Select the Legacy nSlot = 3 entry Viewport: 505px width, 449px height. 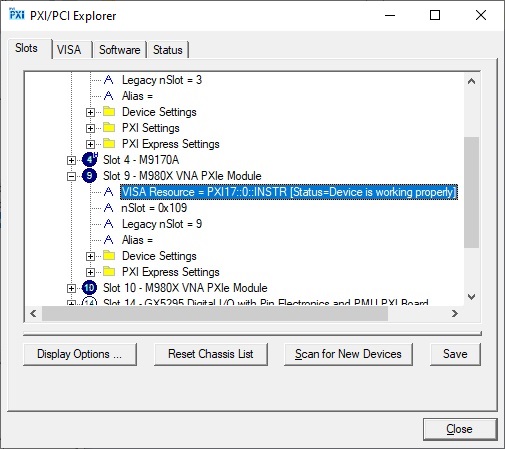tap(162, 80)
